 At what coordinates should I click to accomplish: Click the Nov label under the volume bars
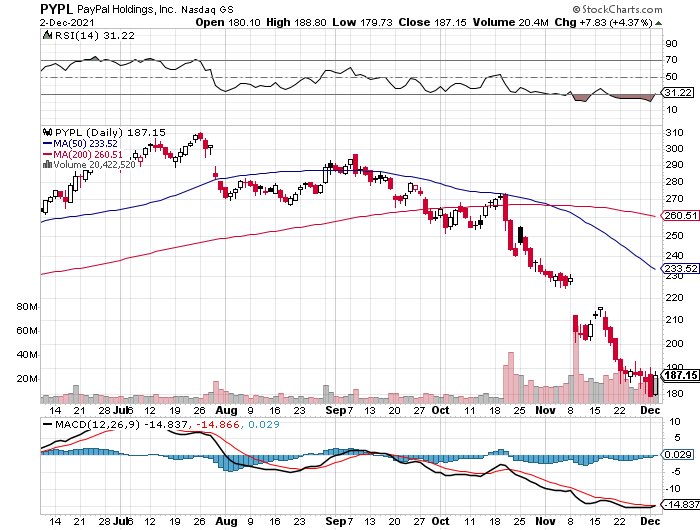(545, 410)
